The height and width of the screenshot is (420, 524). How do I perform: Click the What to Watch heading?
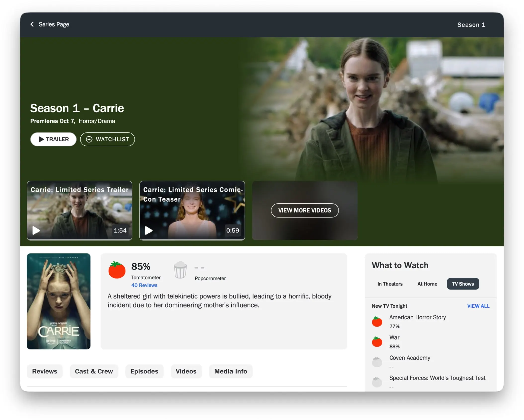[x=400, y=265]
